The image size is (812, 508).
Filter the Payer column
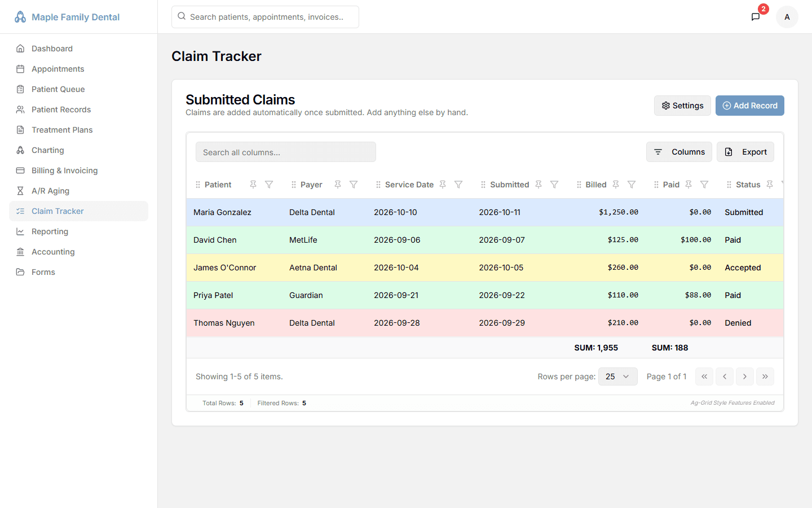coord(354,185)
